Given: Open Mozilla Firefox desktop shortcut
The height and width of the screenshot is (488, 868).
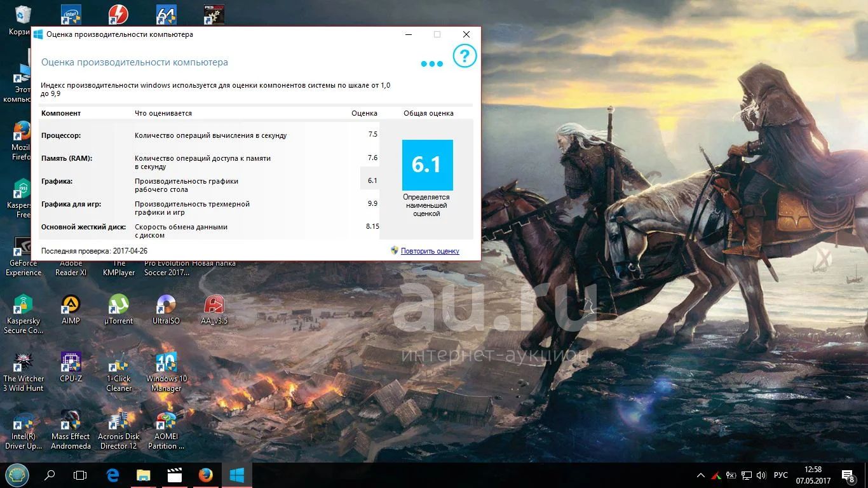Looking at the screenshot, I should pyautogui.click(x=22, y=140).
